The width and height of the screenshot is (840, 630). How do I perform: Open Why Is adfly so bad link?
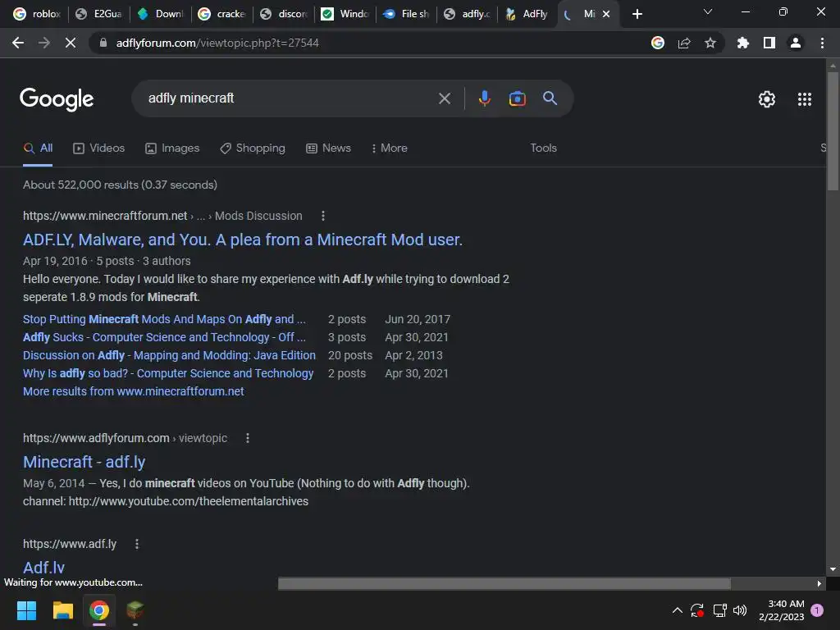[x=168, y=373]
